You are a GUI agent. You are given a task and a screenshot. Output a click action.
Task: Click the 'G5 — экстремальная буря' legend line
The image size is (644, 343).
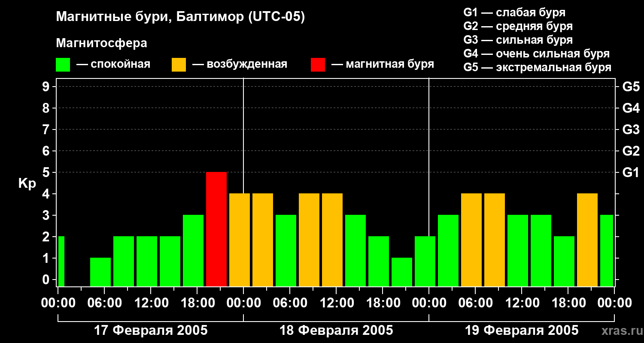[538, 67]
